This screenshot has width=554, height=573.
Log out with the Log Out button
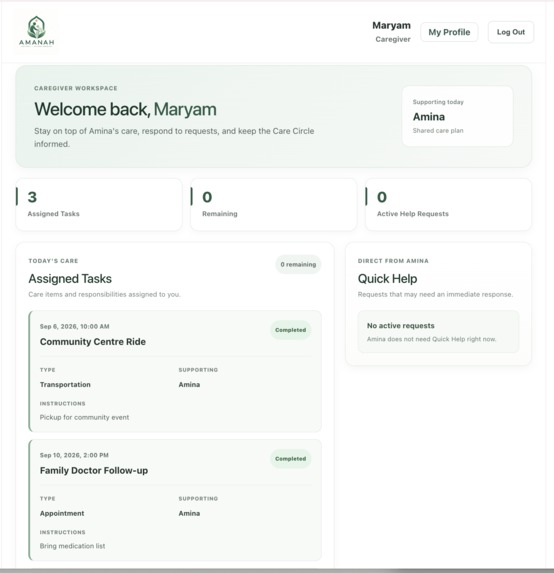511,32
